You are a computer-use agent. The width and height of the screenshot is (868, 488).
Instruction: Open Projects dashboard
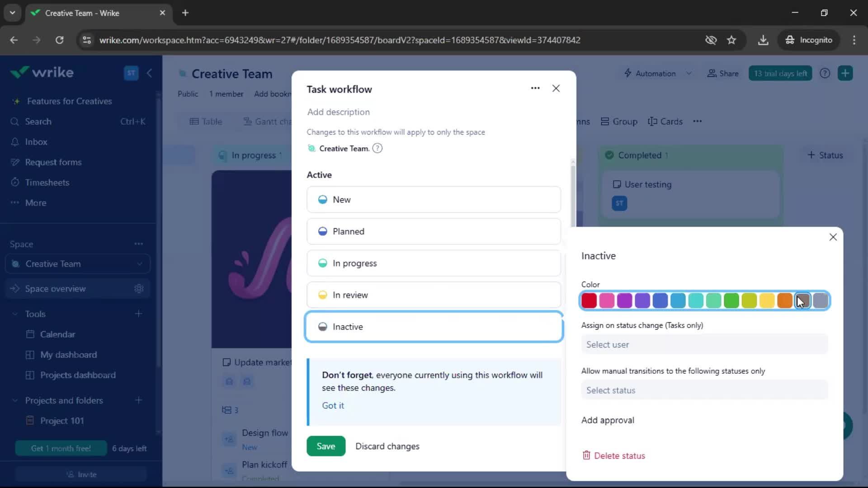[x=78, y=375]
